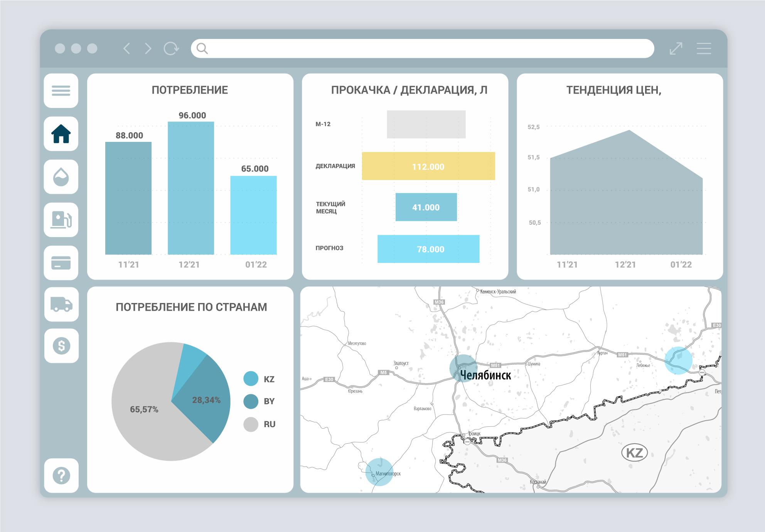
Task: Click the Златоуст town label on the map
Action: [401, 363]
